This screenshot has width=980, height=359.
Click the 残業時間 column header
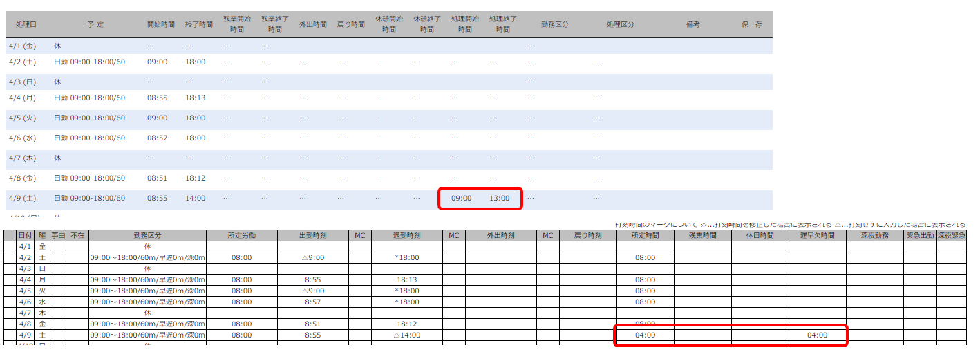pyautogui.click(x=702, y=235)
